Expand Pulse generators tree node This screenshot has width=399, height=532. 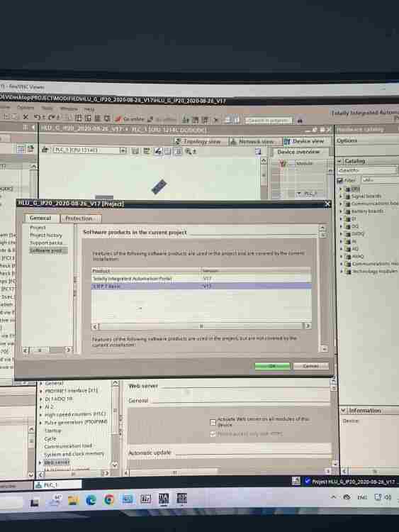(x=41, y=423)
